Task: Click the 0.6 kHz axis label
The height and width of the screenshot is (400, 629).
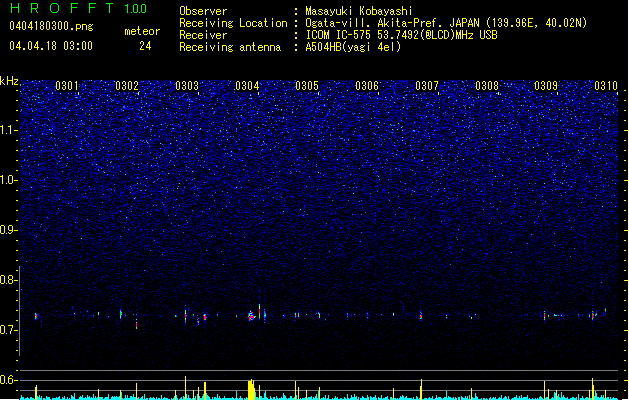Action: pyautogui.click(x=9, y=380)
